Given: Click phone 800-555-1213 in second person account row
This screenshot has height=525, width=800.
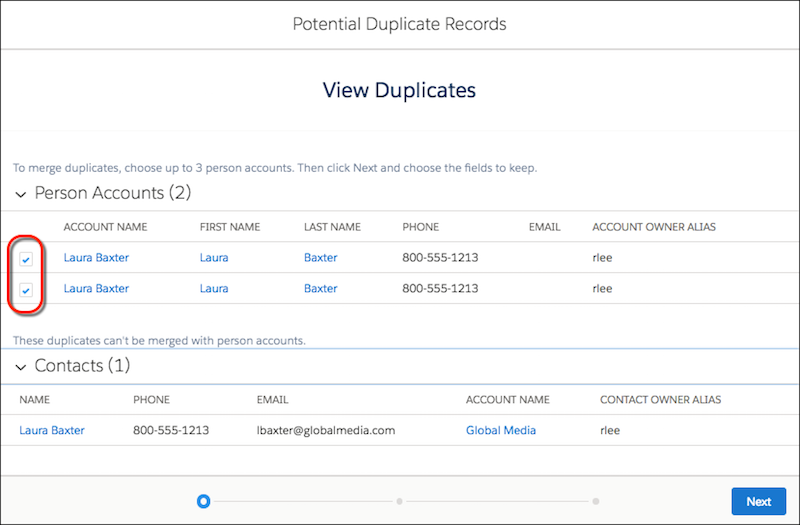Looking at the screenshot, I should coord(440,288).
